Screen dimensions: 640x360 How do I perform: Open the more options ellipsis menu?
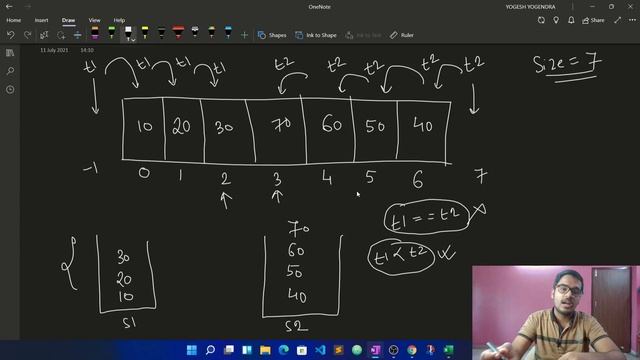coord(632,20)
